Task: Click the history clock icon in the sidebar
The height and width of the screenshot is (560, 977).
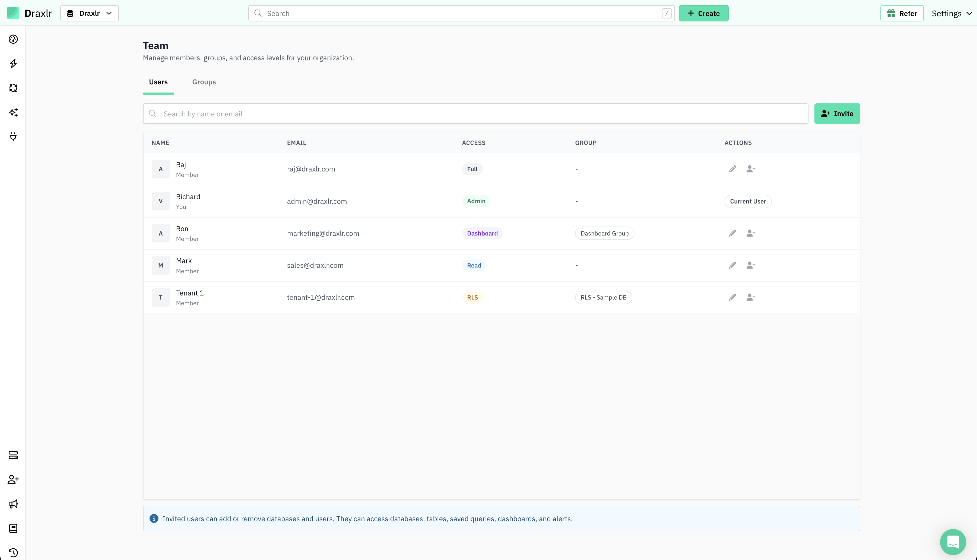Action: (13, 553)
